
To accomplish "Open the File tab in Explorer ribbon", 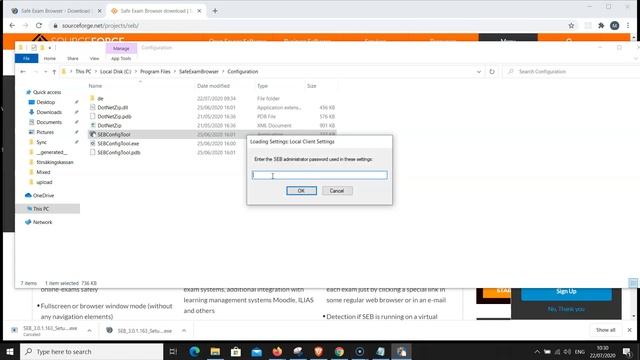I will click(26, 58).
